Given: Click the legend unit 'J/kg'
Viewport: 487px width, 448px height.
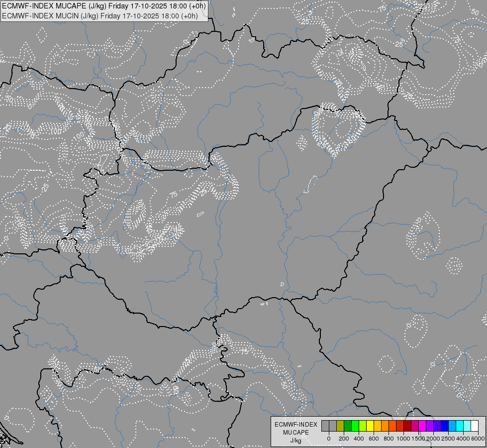Looking at the screenshot, I should point(295,441).
